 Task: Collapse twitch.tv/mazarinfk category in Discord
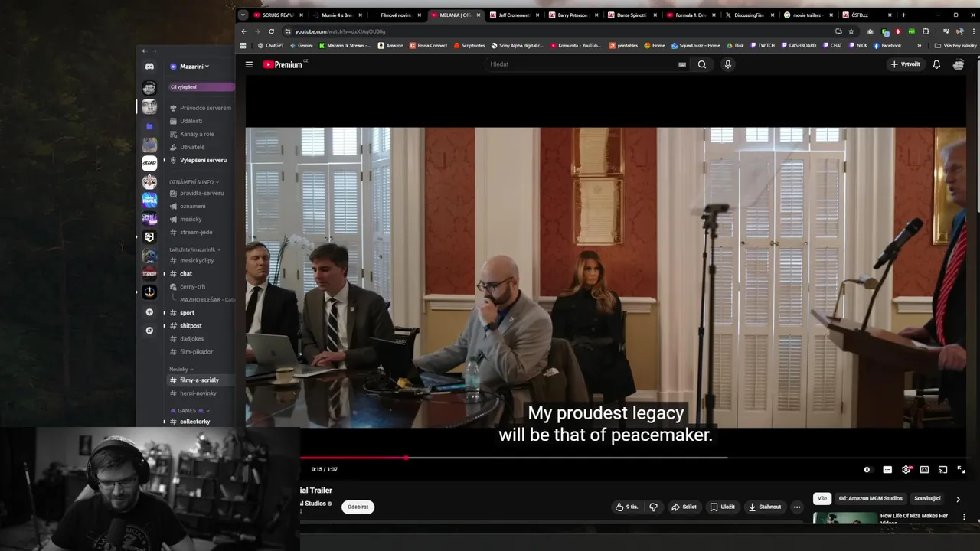(194, 249)
